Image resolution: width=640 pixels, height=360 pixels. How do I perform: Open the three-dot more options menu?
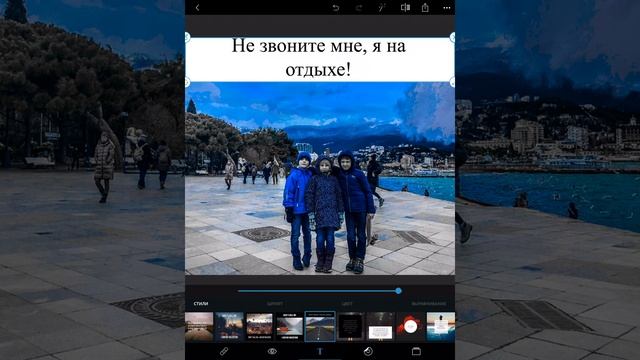[x=447, y=8]
